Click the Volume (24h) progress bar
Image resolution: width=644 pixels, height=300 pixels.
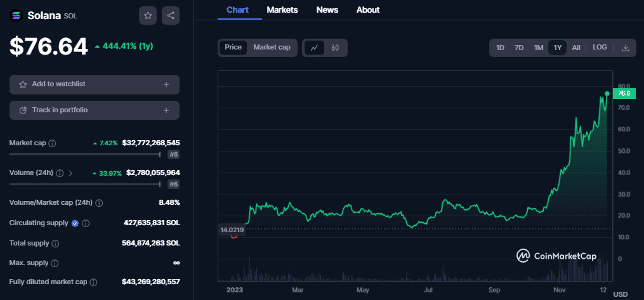click(84, 185)
